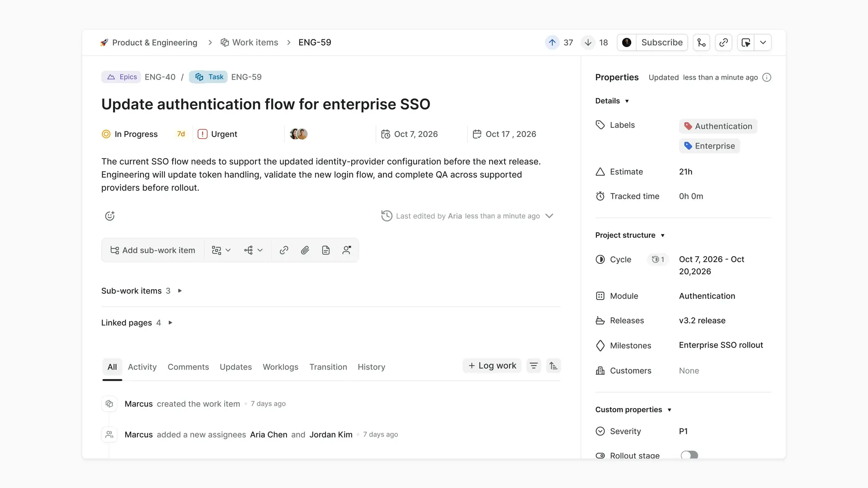The height and width of the screenshot is (488, 868).
Task: Open the dropdown next to Add sub-work item
Action: [221, 250]
